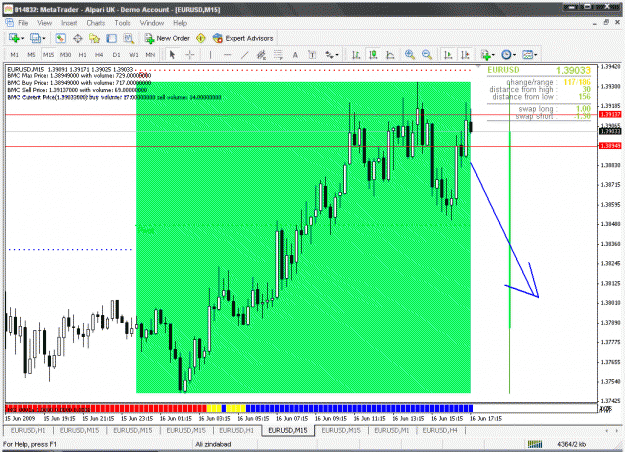Switch chart to Candlesticks view
This screenshot has width=625, height=452.
[373, 55]
